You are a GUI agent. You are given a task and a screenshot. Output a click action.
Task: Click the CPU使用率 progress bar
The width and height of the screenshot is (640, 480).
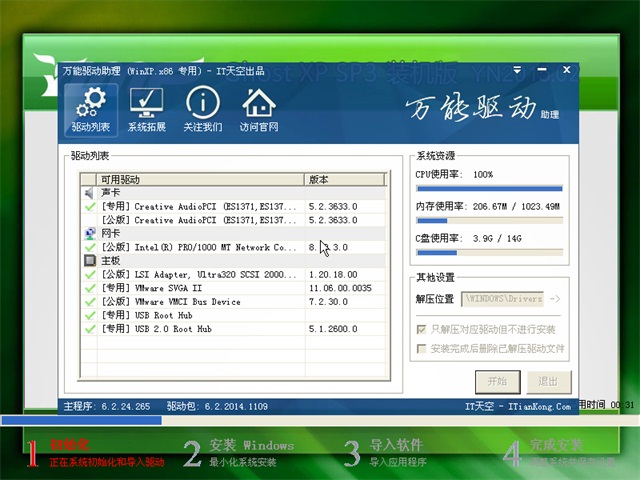489,188
